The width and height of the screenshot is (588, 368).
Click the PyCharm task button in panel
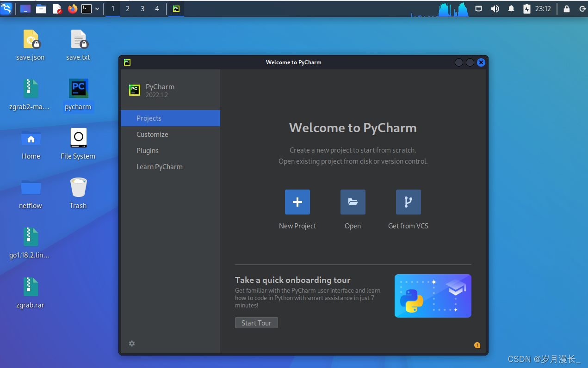point(176,8)
